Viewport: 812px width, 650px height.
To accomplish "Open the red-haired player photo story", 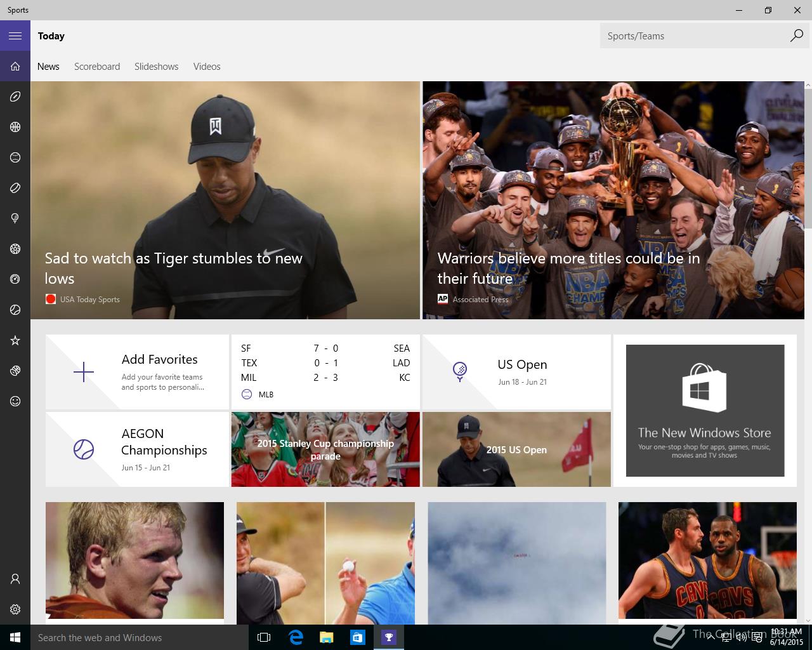I will pyautogui.click(x=134, y=560).
